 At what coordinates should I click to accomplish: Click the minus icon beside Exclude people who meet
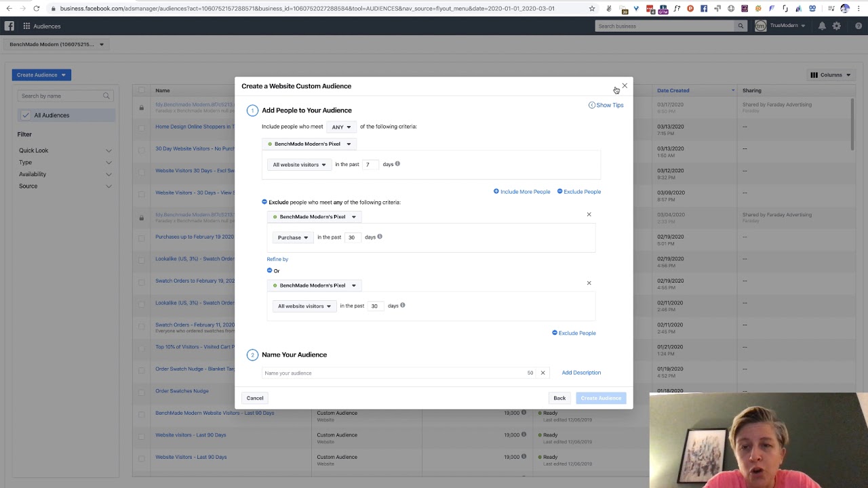264,202
